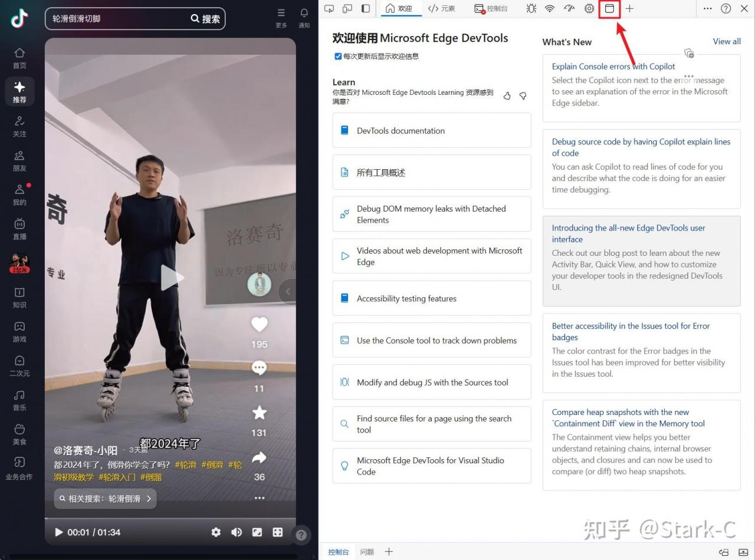Give thumbs-up feedback on Learning resources
Image resolution: width=755 pixels, height=560 pixels.
tap(507, 96)
